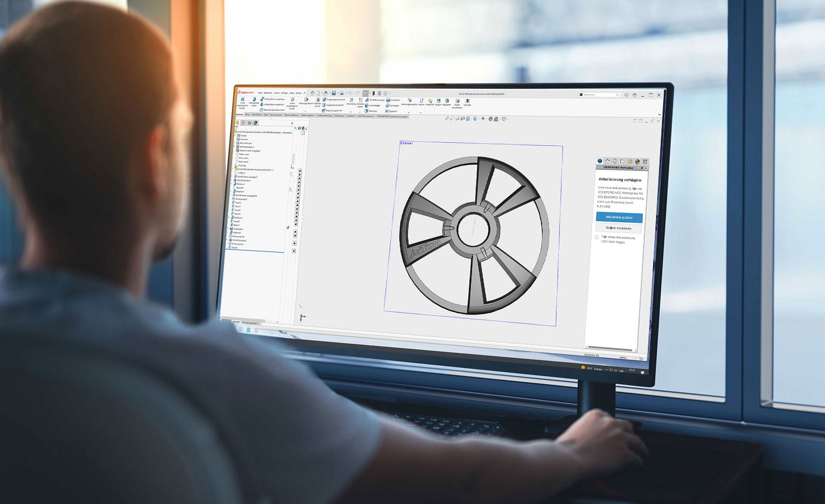Click the Windows taskbar clock
This screenshot has height=504, width=825.
pyautogui.click(x=632, y=371)
